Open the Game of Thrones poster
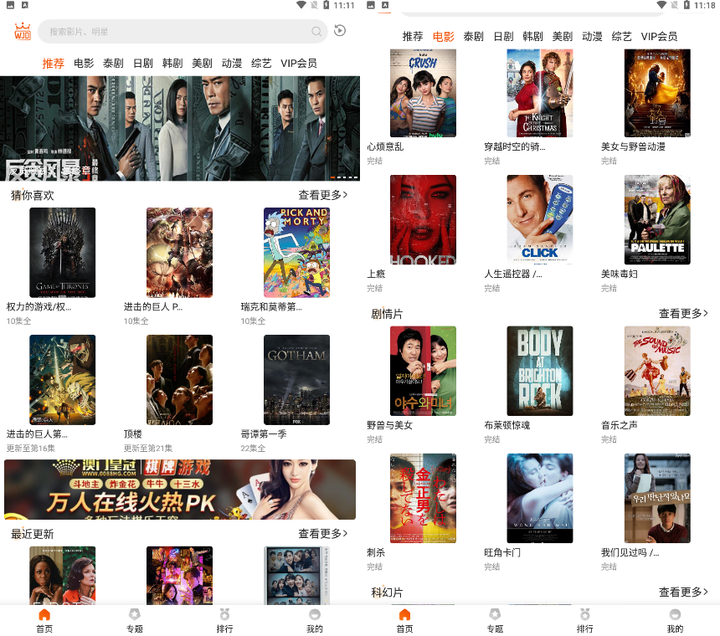Viewport: 720px width, 636px height. coord(62,253)
